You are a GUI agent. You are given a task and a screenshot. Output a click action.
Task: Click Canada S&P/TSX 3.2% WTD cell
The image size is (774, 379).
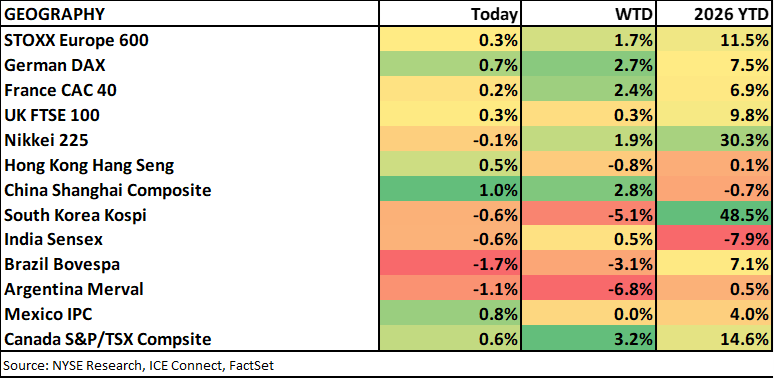[x=588, y=339]
